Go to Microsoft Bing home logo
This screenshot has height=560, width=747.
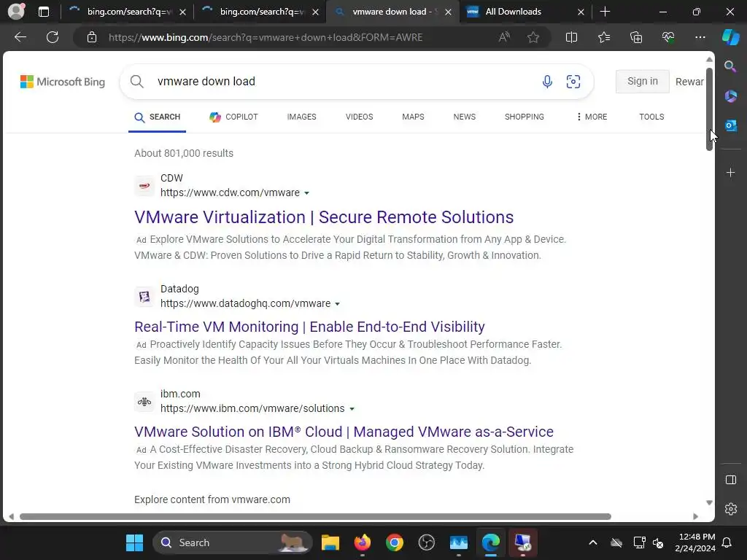tap(63, 82)
